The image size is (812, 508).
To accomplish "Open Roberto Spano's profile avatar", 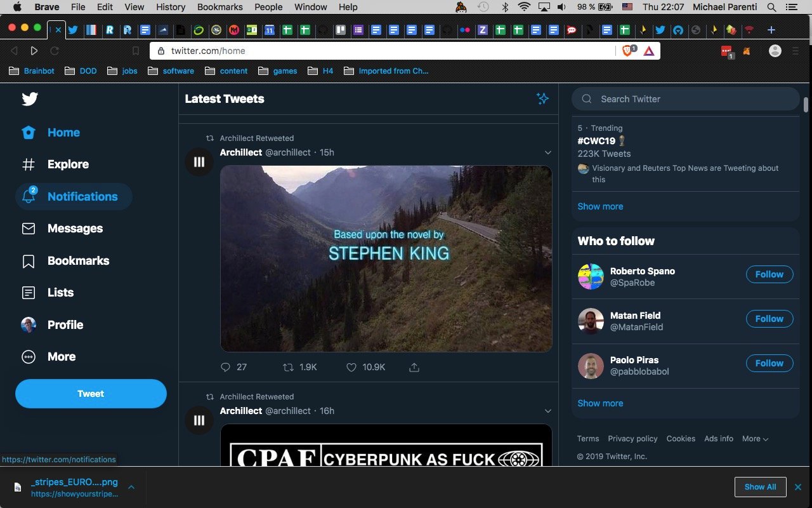I will pyautogui.click(x=591, y=277).
